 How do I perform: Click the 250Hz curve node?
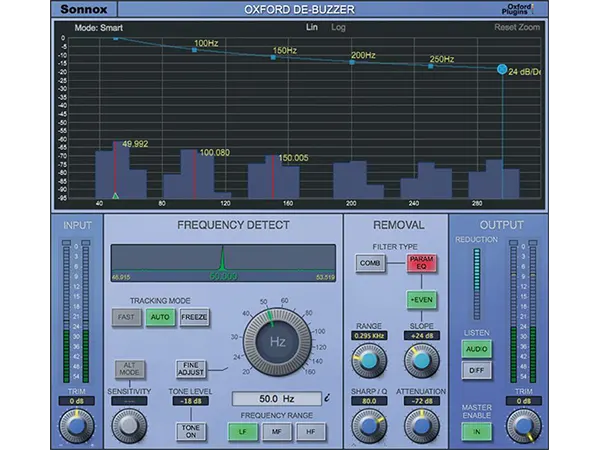[x=431, y=66]
